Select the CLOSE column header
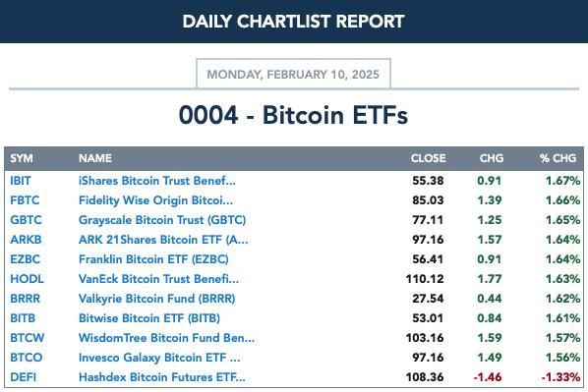588x392 pixels. (429, 158)
